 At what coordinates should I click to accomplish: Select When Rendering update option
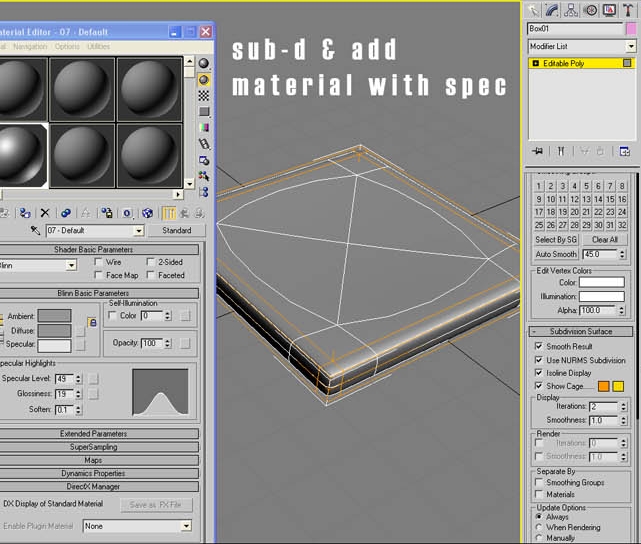point(539,527)
